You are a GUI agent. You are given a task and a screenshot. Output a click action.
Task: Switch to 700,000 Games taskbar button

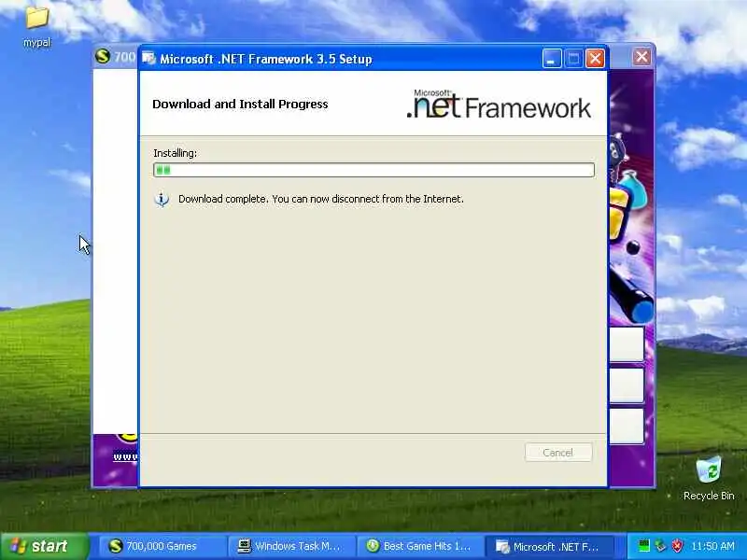pyautogui.click(x=162, y=546)
